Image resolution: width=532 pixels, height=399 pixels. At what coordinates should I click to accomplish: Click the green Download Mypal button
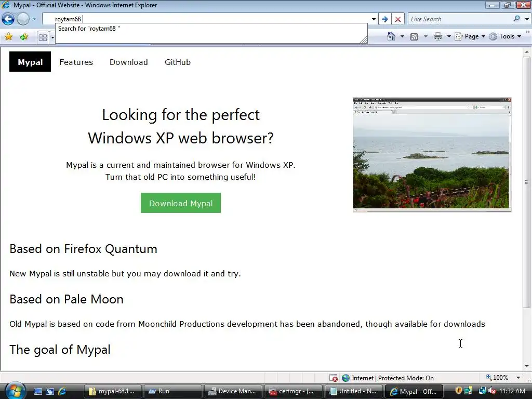181,203
